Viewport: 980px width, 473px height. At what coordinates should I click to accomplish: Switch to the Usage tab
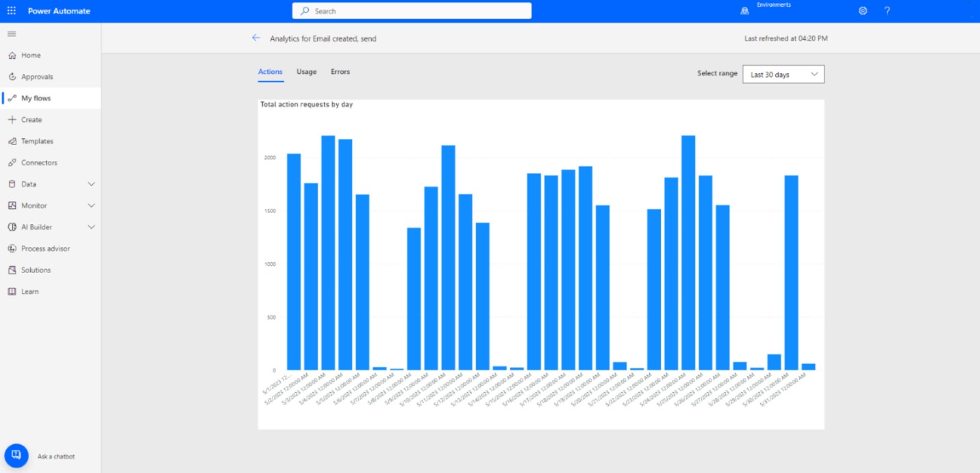[x=306, y=71]
